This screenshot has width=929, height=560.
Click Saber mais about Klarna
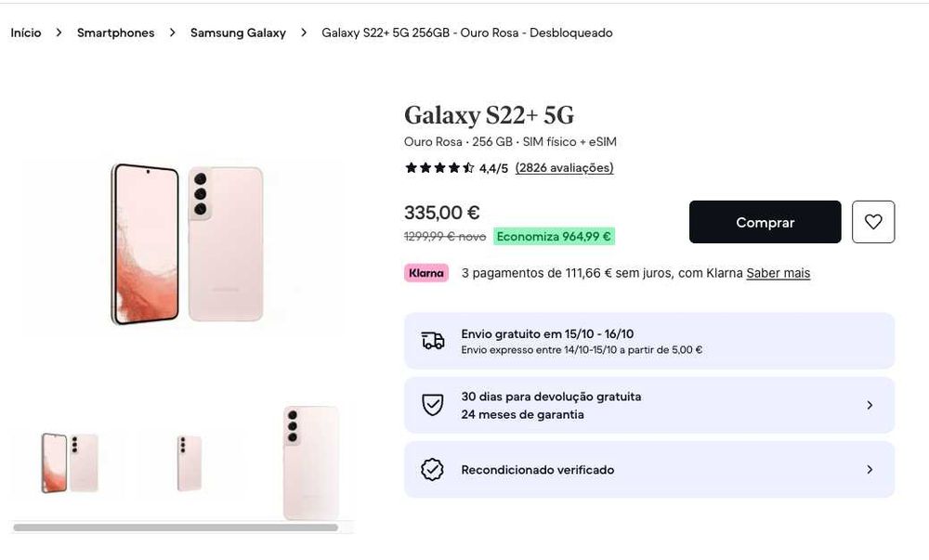click(x=779, y=273)
